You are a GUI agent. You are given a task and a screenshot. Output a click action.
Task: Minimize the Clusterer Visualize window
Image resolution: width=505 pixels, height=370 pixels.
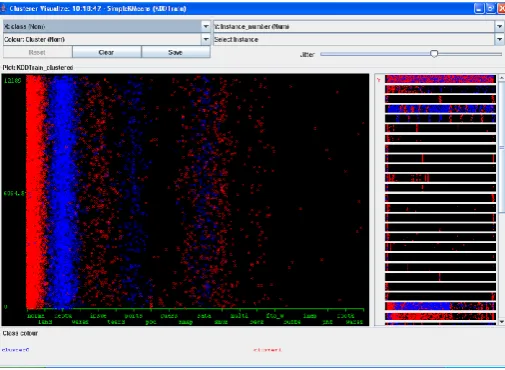(479, 8)
